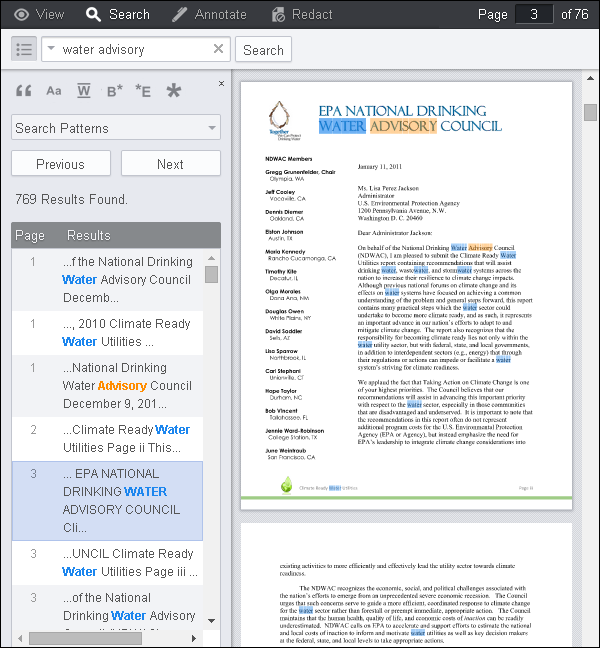Toggle the match case Aa option
The height and width of the screenshot is (648, 600).
(x=54, y=91)
